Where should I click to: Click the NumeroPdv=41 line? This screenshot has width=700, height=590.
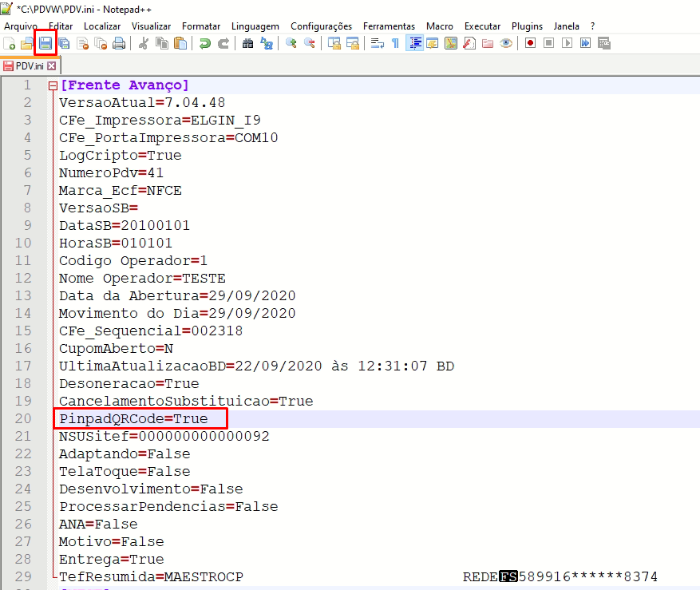111,172
